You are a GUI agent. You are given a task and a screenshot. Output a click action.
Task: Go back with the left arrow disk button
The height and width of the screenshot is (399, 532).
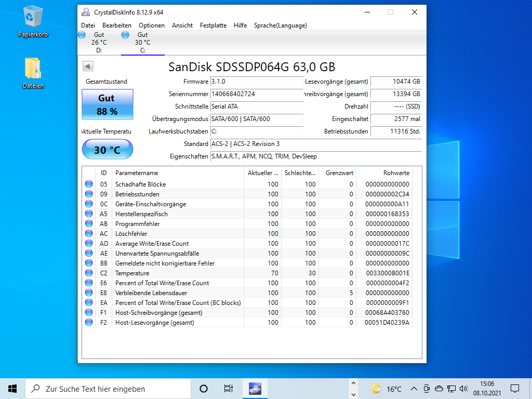[x=88, y=66]
